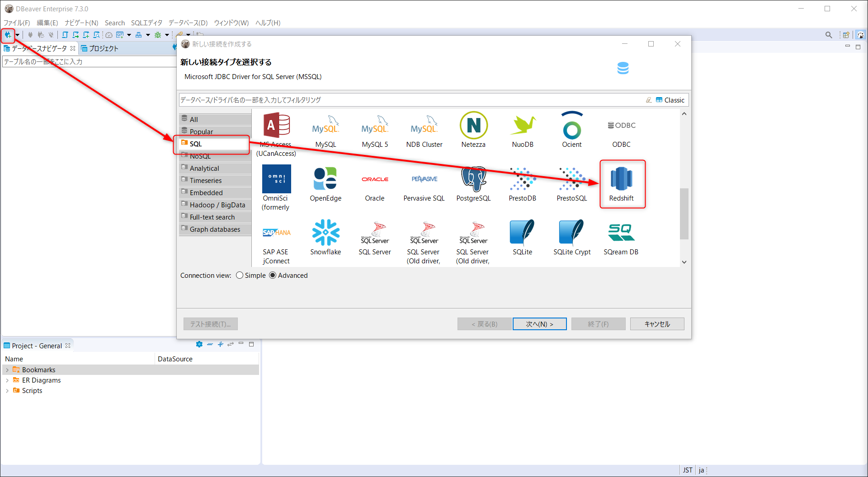Click the Graph databases category button
Image resolution: width=868 pixels, height=477 pixels.
215,229
